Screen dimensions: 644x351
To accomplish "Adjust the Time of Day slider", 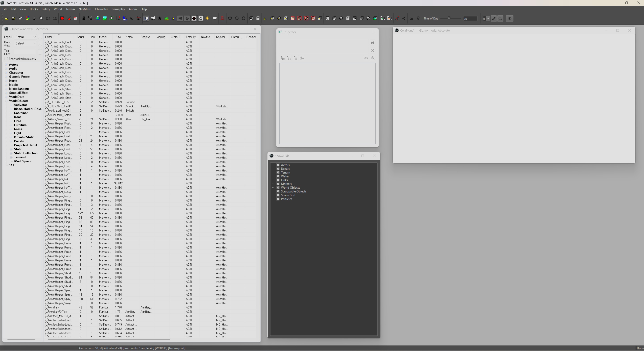I will (x=449, y=18).
